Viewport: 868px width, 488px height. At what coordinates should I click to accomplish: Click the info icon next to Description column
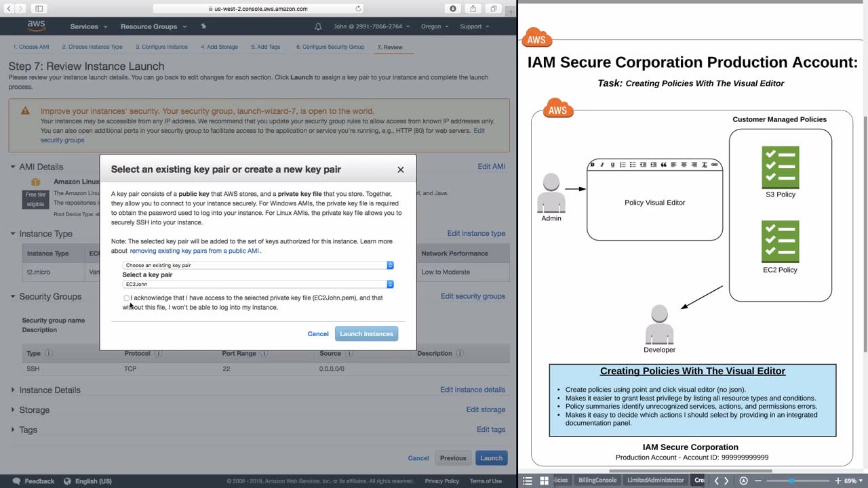[460, 353]
